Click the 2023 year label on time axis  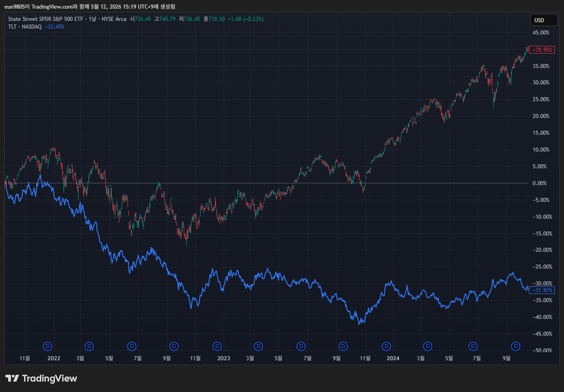(x=224, y=358)
